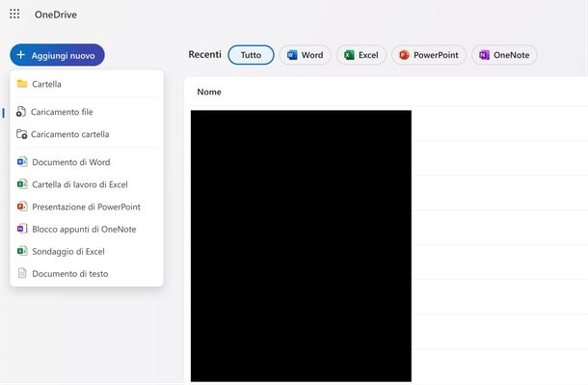Viewport: 588px width, 385px height.
Task: Open the app launcher grid icon
Action: pos(14,14)
